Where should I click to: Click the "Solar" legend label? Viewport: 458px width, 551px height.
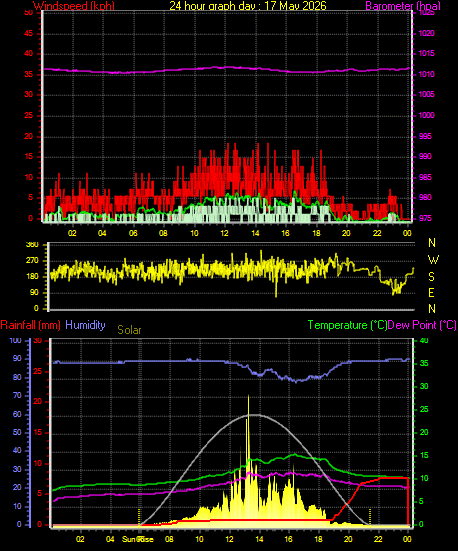coord(129,330)
